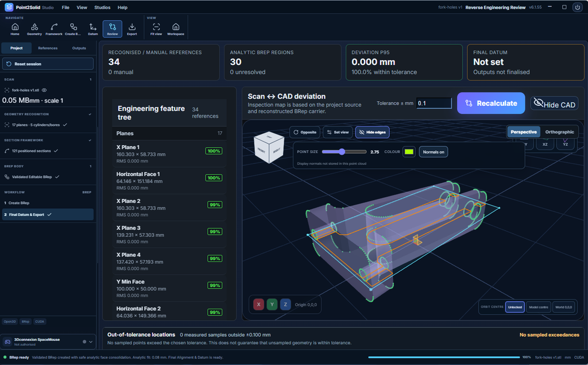Expand the 3Dconnexion SpaceMouse dropdown
This screenshot has height=365, width=588.
pyautogui.click(x=91, y=341)
